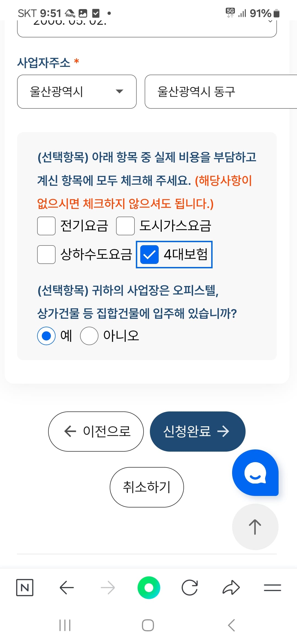
Task: Check the 도시가스요금 checkbox
Action: point(125,226)
